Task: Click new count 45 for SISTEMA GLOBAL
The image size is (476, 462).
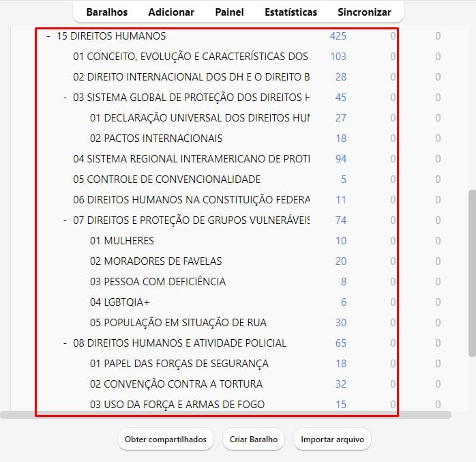Action: [340, 98]
